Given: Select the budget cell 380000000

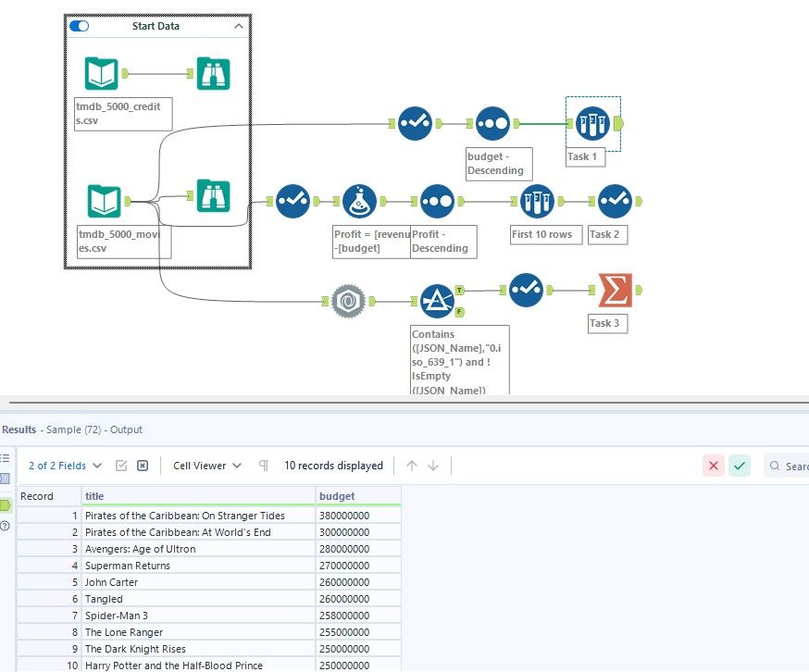Looking at the screenshot, I should coord(358,515).
